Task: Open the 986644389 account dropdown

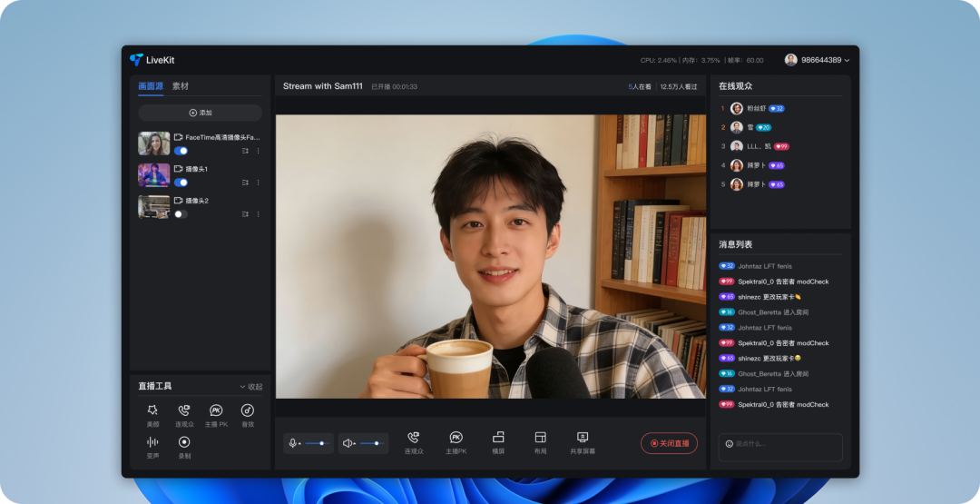Action: pos(847,61)
